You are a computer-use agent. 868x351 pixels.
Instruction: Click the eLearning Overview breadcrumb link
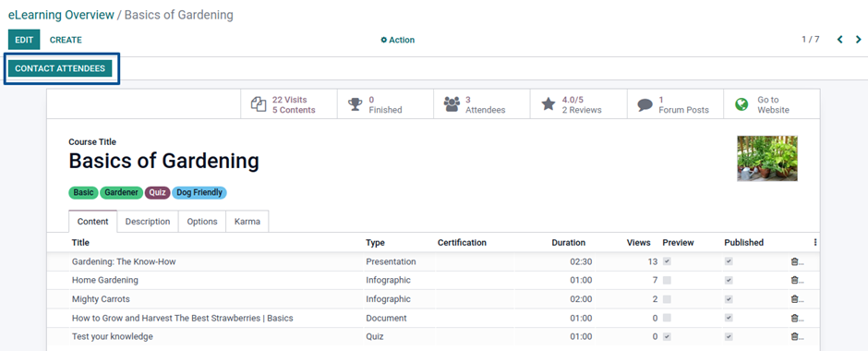(x=61, y=15)
